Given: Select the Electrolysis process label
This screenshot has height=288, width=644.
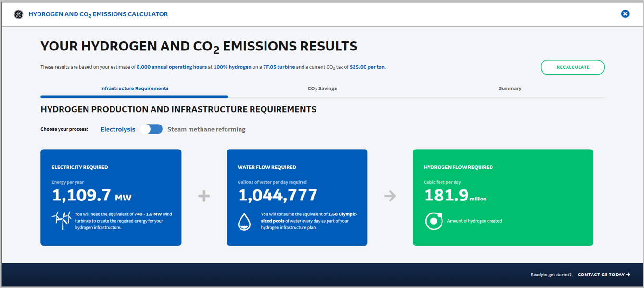Looking at the screenshot, I should tap(118, 129).
